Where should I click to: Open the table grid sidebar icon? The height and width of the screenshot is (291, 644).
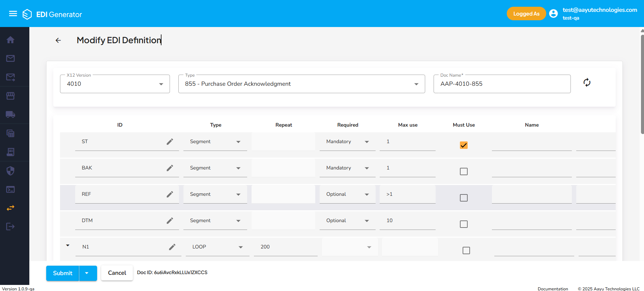(10, 133)
